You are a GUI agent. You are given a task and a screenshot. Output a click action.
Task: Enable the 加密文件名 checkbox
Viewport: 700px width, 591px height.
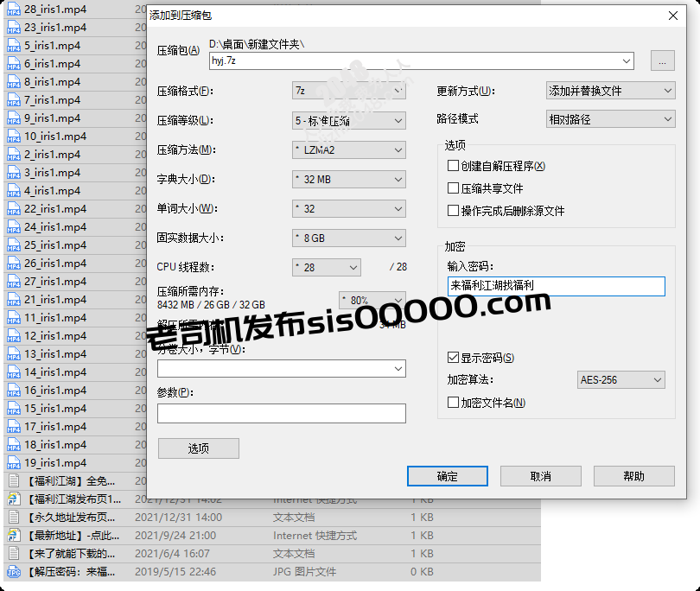[x=452, y=402]
